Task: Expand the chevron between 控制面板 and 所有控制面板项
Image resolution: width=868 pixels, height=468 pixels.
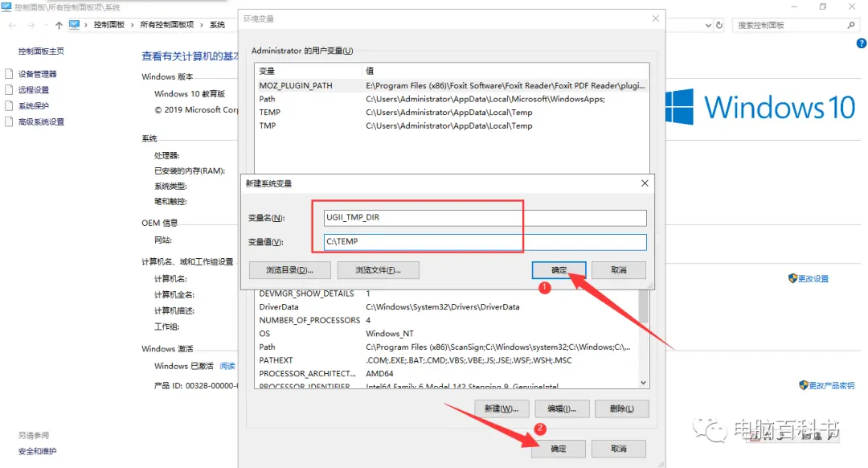Action: pos(133,25)
